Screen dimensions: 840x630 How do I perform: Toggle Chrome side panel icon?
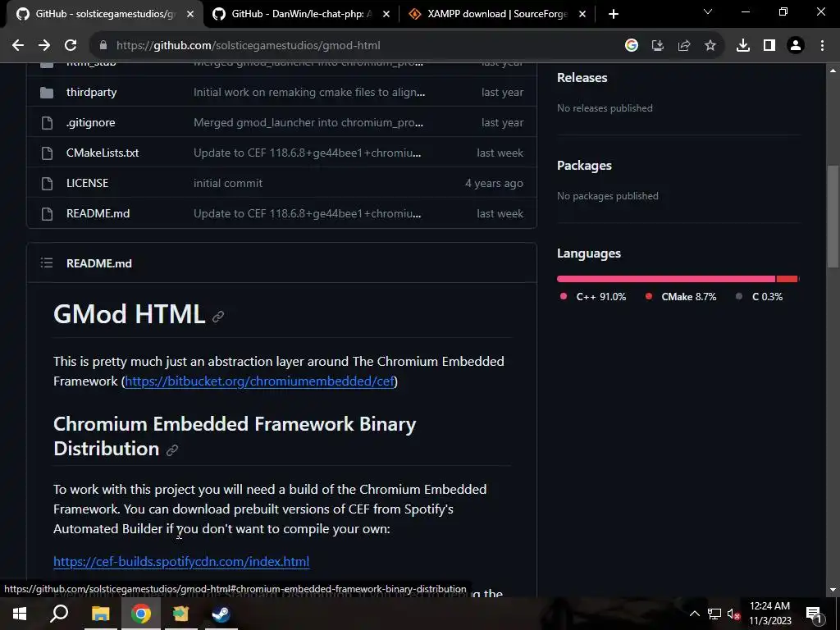(x=769, y=46)
